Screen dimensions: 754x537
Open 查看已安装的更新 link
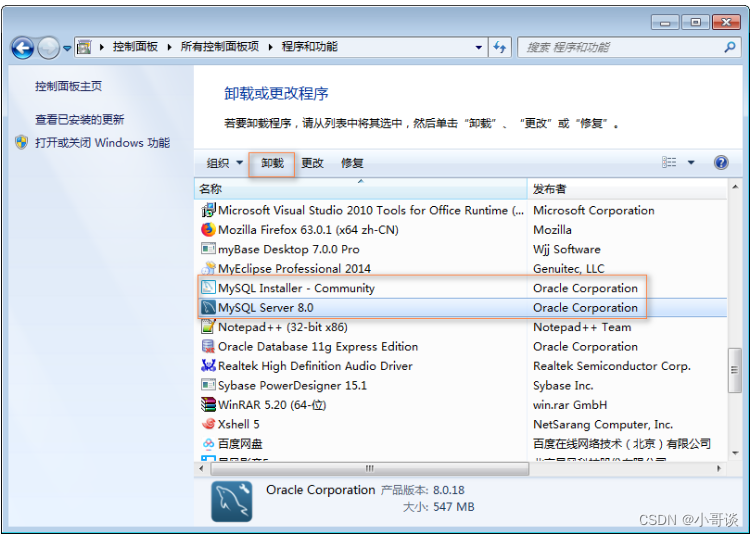pyautogui.click(x=79, y=119)
